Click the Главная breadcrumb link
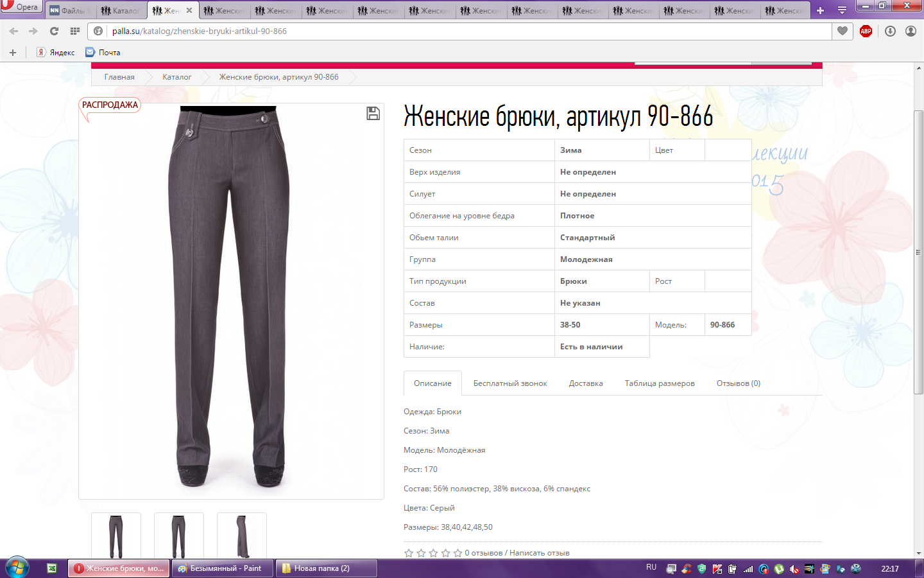Screen dimensions: 924x578 [x=119, y=77]
